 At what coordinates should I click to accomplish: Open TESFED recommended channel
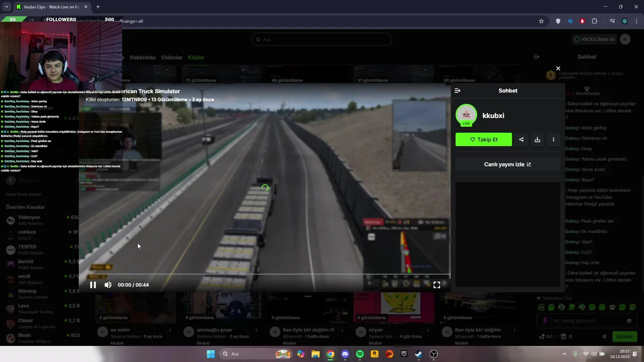pyautogui.click(x=40, y=249)
